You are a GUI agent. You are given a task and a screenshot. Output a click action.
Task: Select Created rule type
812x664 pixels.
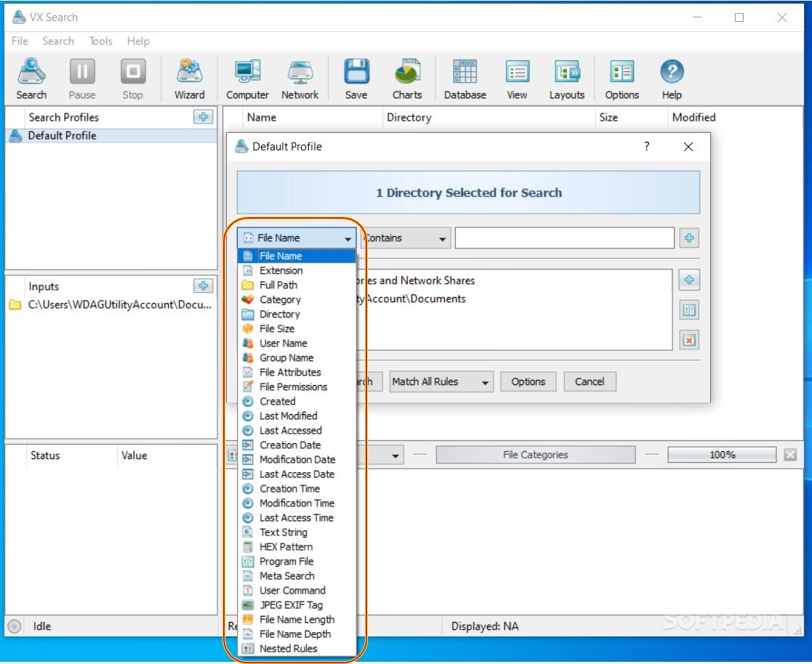(297, 401)
